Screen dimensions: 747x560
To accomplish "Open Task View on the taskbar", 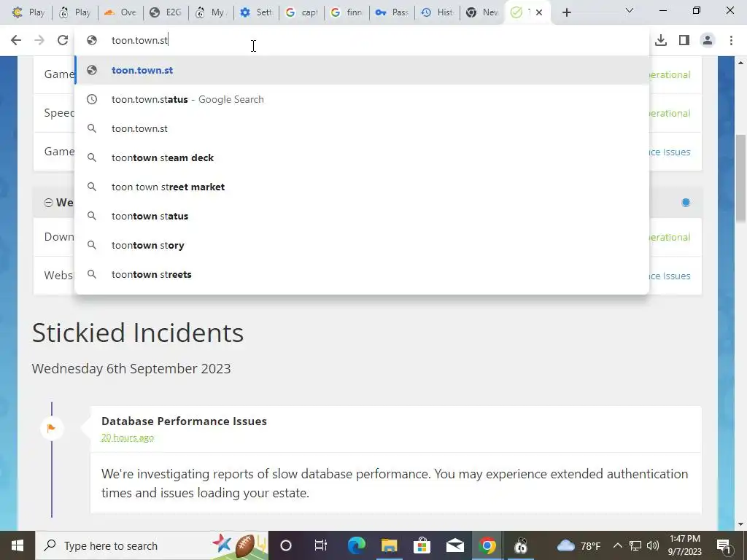I will pyautogui.click(x=321, y=545).
